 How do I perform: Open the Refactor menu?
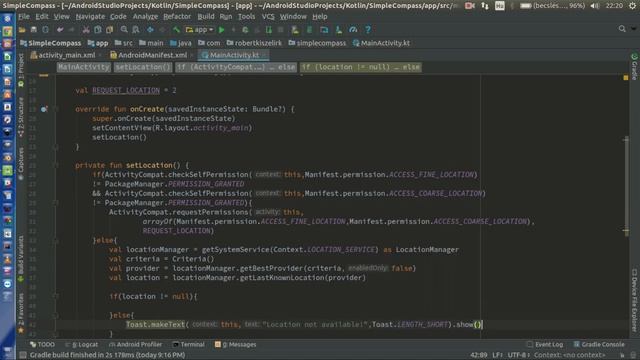(x=177, y=17)
